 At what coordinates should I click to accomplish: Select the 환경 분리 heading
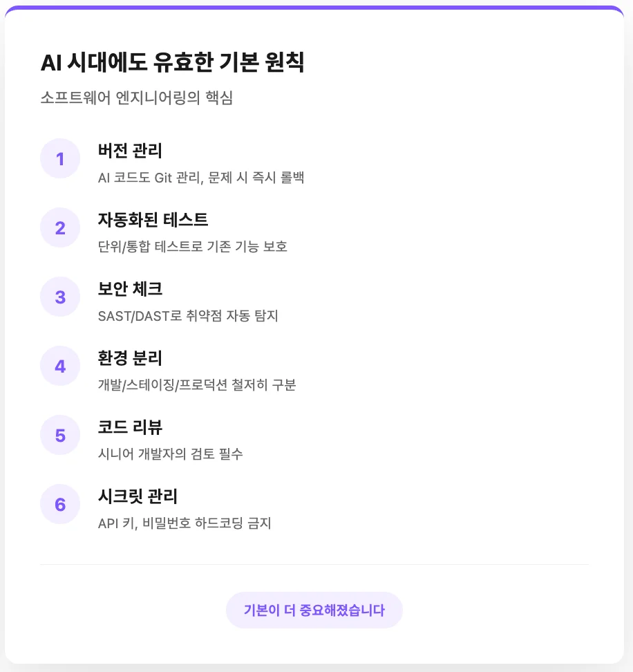130,358
